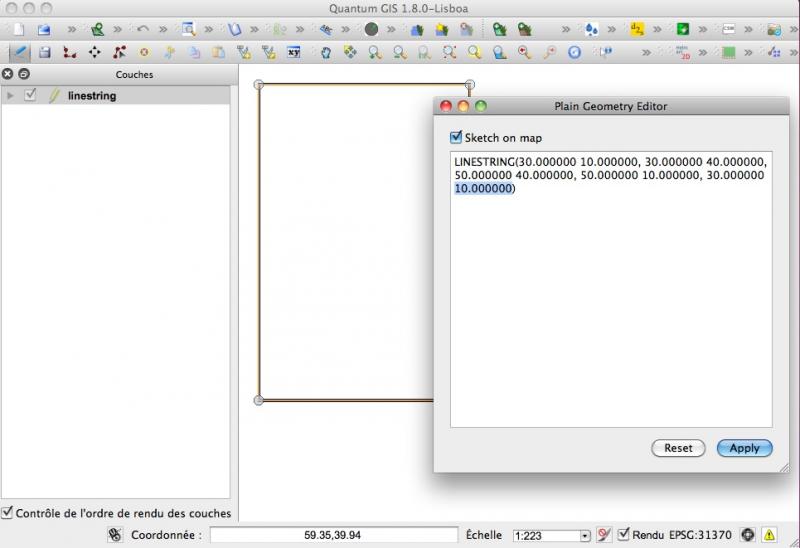Click inside the LINESTRING geometry text area
800x548 pixels.
pyautogui.click(x=610, y=300)
